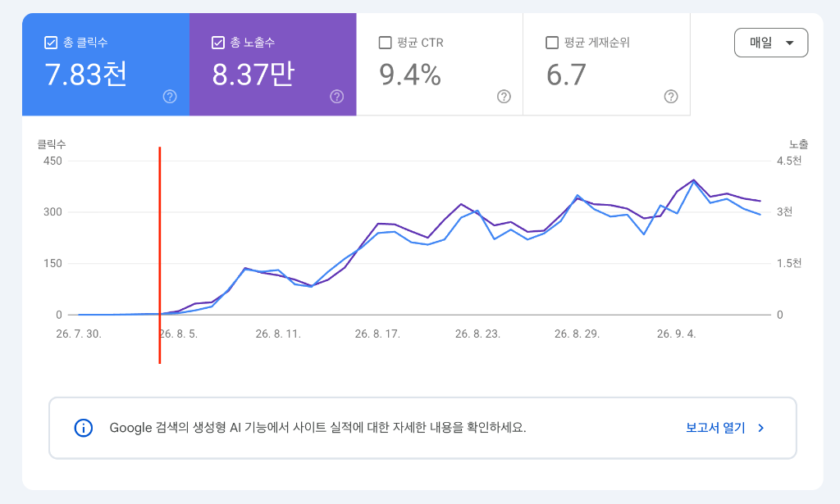Click the 26. 8. 29. date label
This screenshot has height=504, width=840.
click(x=577, y=334)
